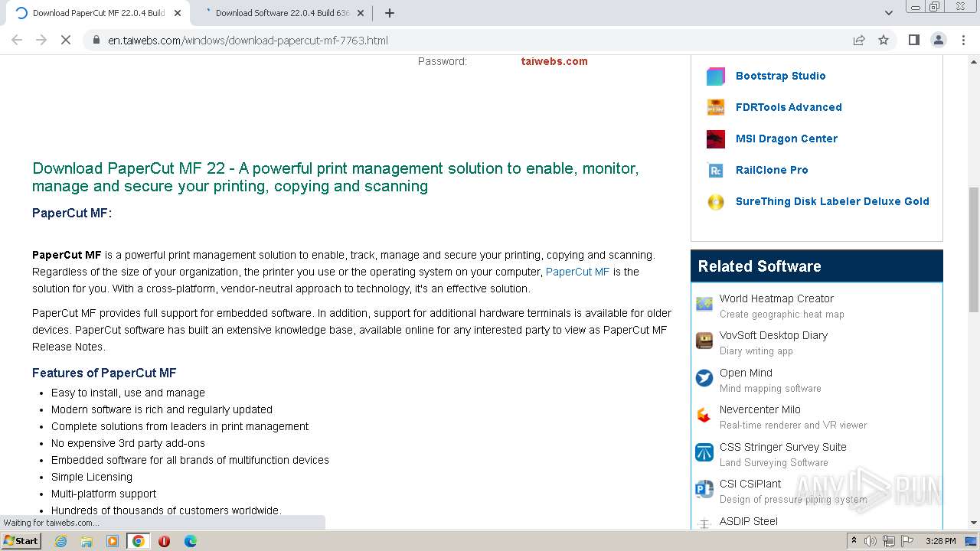The width and height of the screenshot is (980, 551).
Task: Click the Nevercenter Milo icon
Action: [x=704, y=415]
